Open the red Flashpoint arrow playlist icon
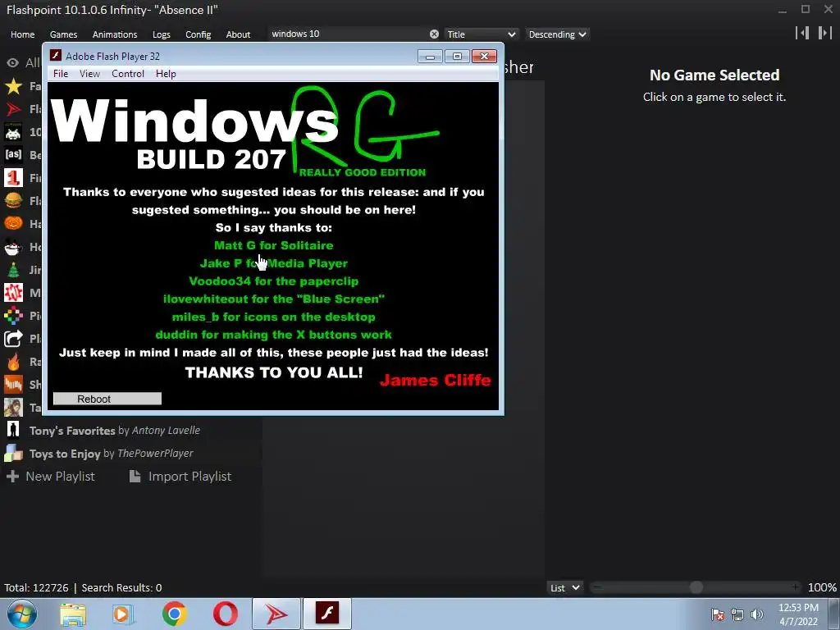The height and width of the screenshot is (630, 840). pos(13,109)
